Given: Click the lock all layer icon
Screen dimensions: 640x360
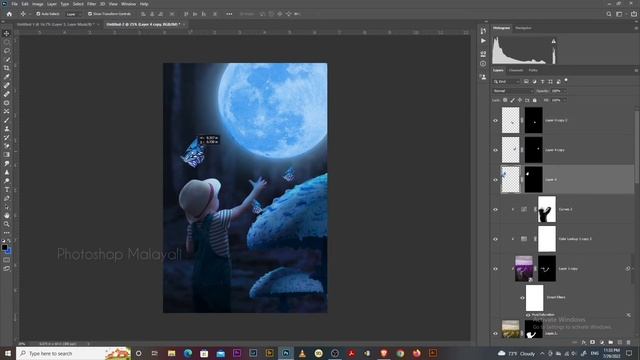Looking at the screenshot, I should coord(535,100).
